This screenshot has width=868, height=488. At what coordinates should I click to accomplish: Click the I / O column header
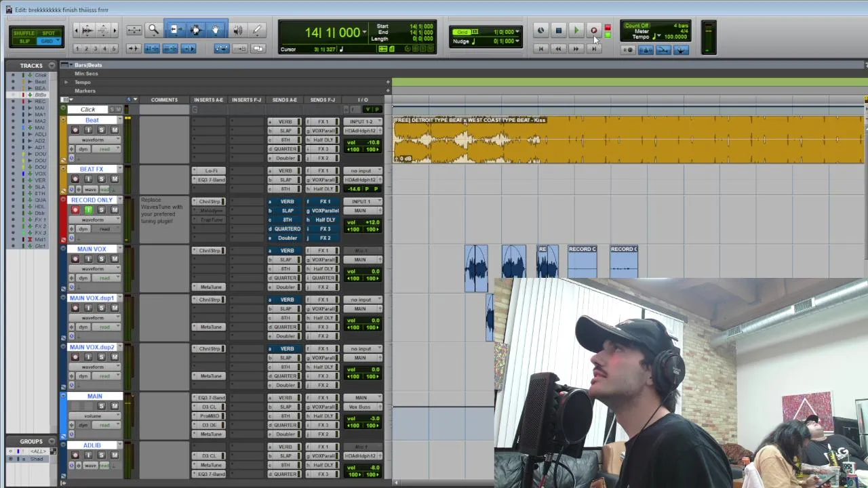click(x=363, y=100)
